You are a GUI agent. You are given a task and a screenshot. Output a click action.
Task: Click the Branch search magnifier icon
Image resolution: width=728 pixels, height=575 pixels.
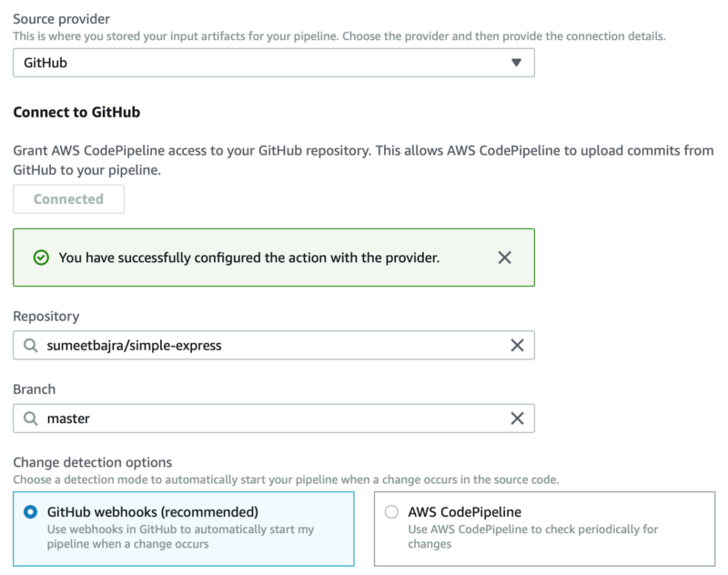tap(31, 419)
